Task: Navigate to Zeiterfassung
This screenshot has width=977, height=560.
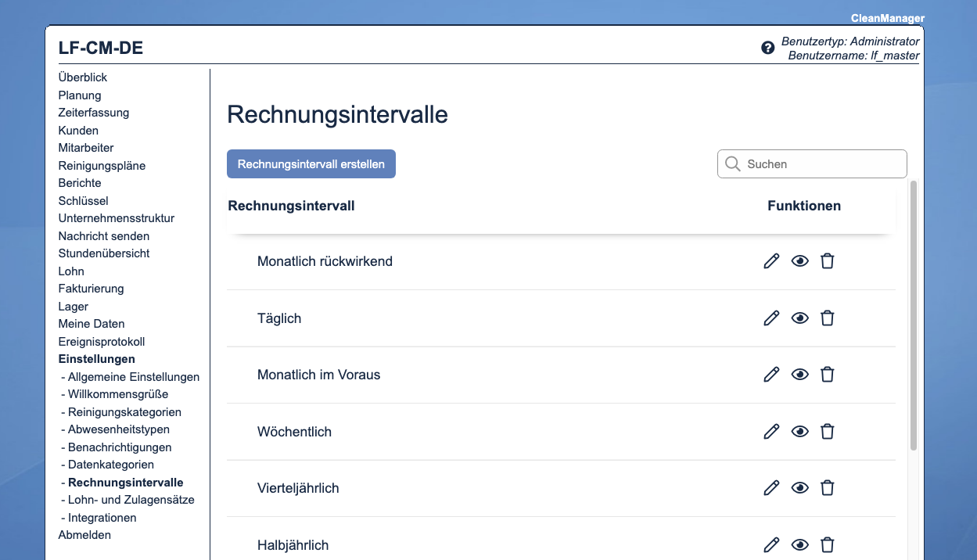Action: (x=93, y=112)
